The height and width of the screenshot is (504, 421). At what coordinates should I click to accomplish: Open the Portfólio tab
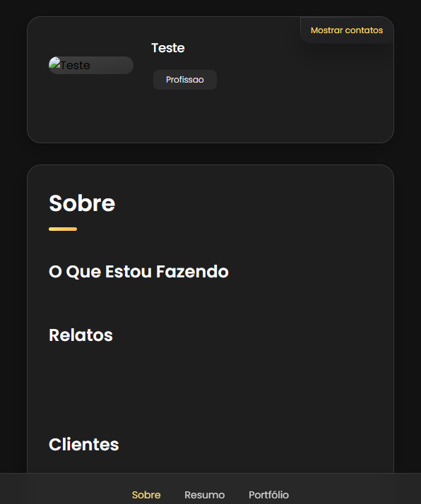[x=268, y=495]
